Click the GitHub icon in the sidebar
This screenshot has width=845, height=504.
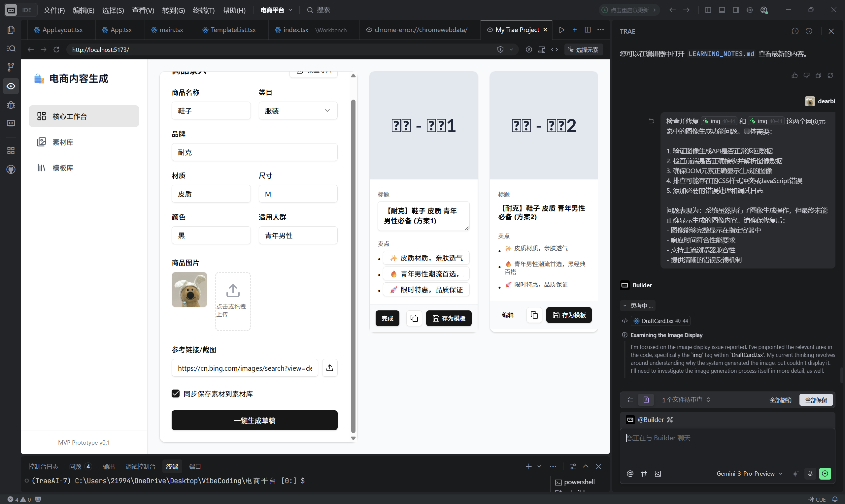11,170
